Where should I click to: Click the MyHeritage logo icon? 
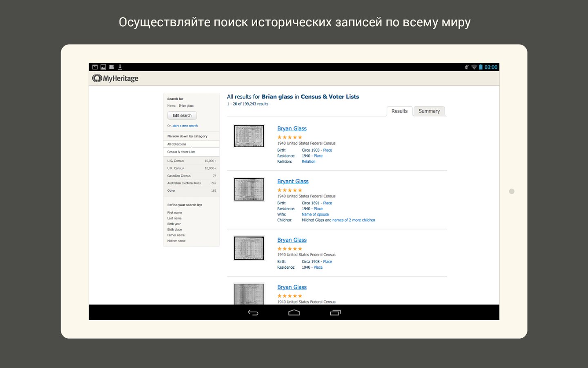[x=97, y=78]
